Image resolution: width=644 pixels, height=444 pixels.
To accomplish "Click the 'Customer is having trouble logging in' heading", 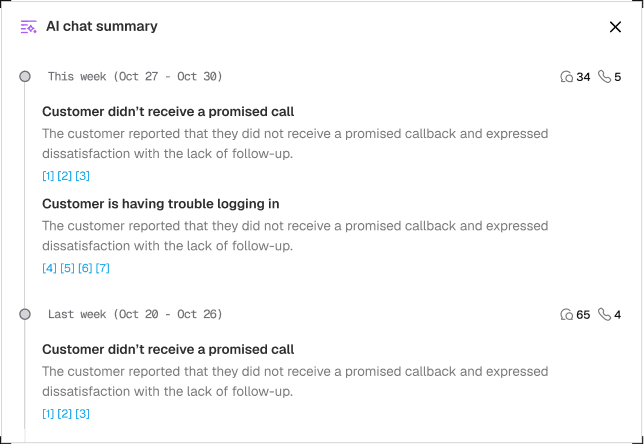I will coord(160,204).
